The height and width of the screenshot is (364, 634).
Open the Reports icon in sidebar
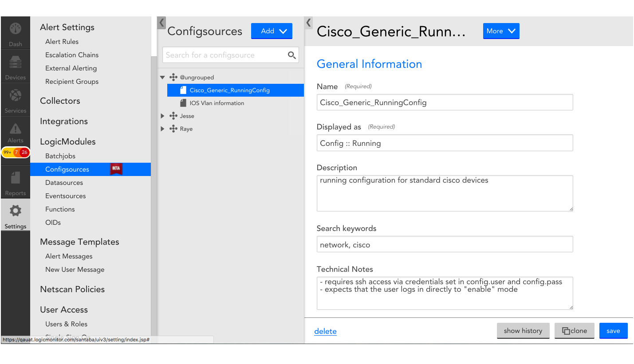click(x=16, y=178)
